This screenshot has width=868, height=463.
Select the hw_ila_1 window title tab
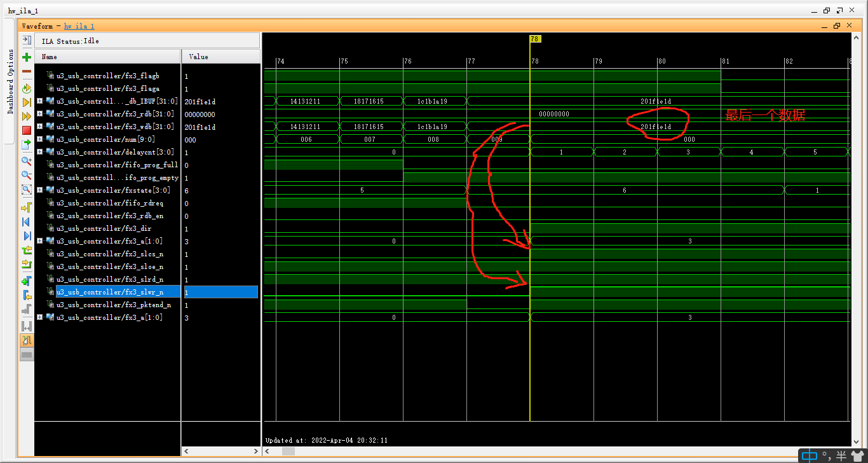click(x=22, y=10)
